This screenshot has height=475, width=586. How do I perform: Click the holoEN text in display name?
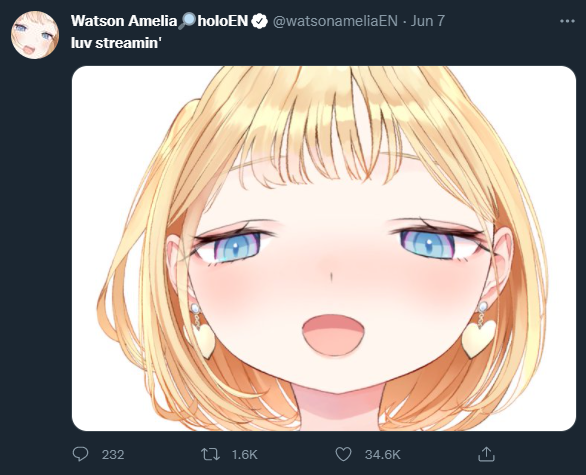tap(223, 21)
